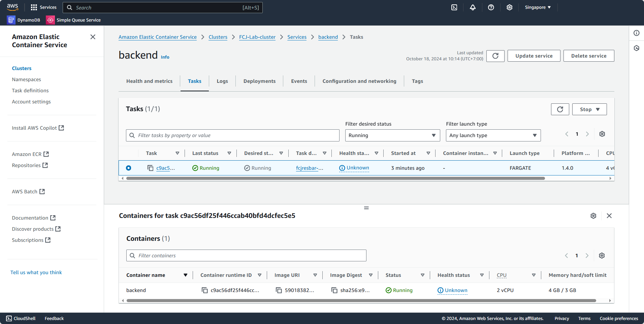This screenshot has width=644, height=324.
Task: Open Simple Queue Service shortcut
Action: pyautogui.click(x=73, y=20)
